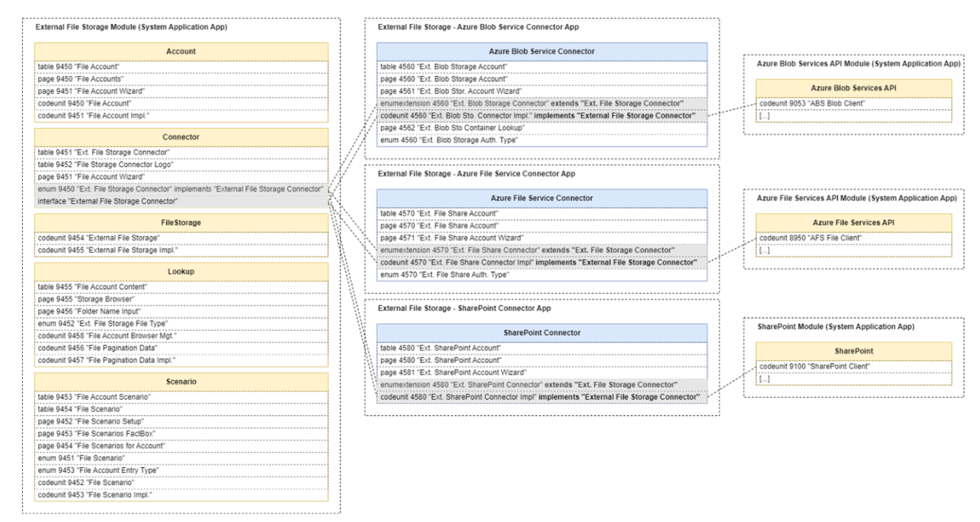This screenshot has height=522, width=980.
Task: Click page 4570 "Ext. File Share Account"
Action: (x=542, y=225)
